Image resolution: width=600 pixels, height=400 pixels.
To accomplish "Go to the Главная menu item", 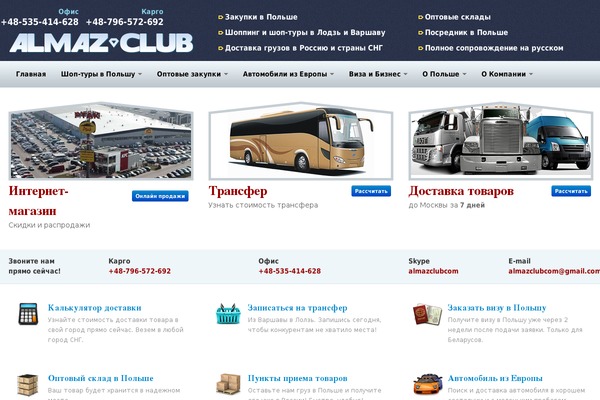I will tap(31, 74).
